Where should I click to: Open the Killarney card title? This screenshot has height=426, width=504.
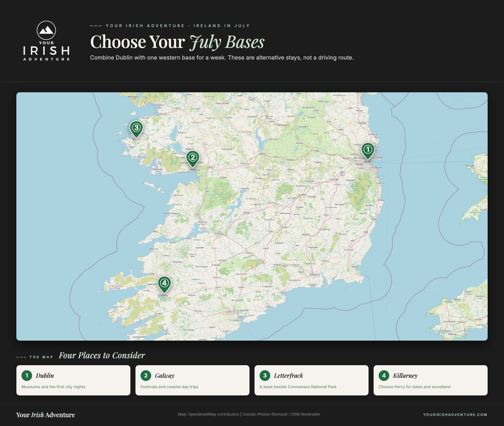(405, 376)
